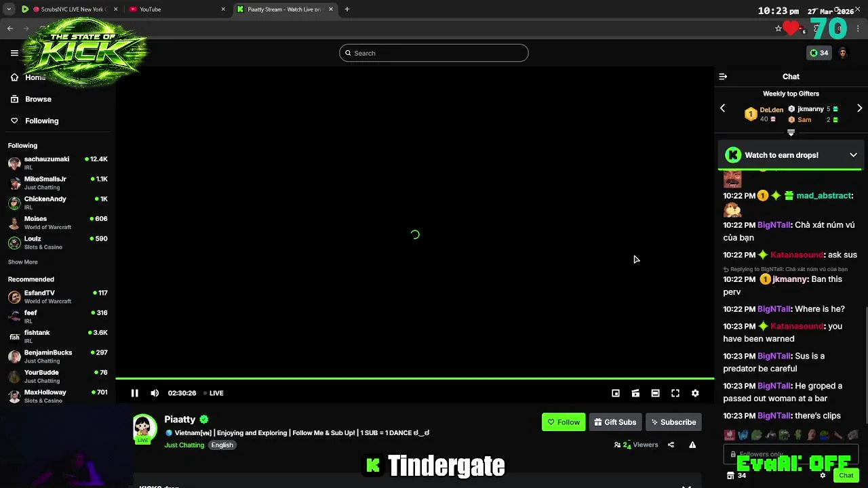Viewport: 868px width, 488px height.
Task: Go back with browser back arrow
Action: click(x=10, y=28)
